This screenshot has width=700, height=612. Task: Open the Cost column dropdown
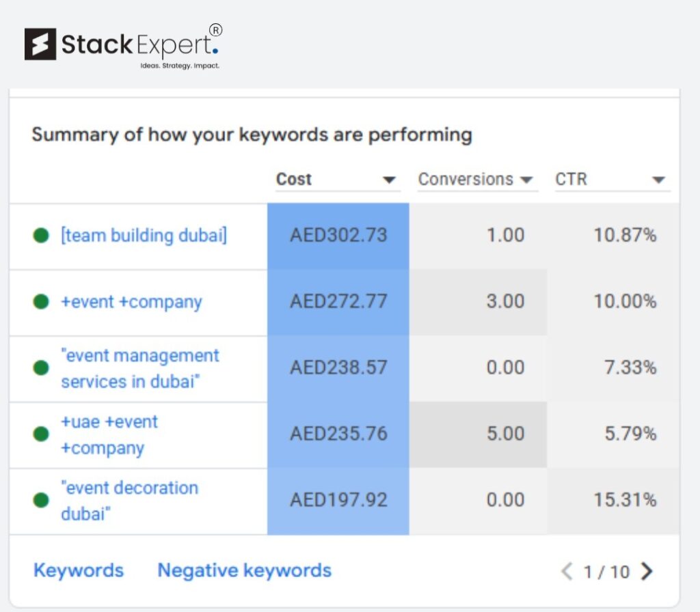click(389, 180)
